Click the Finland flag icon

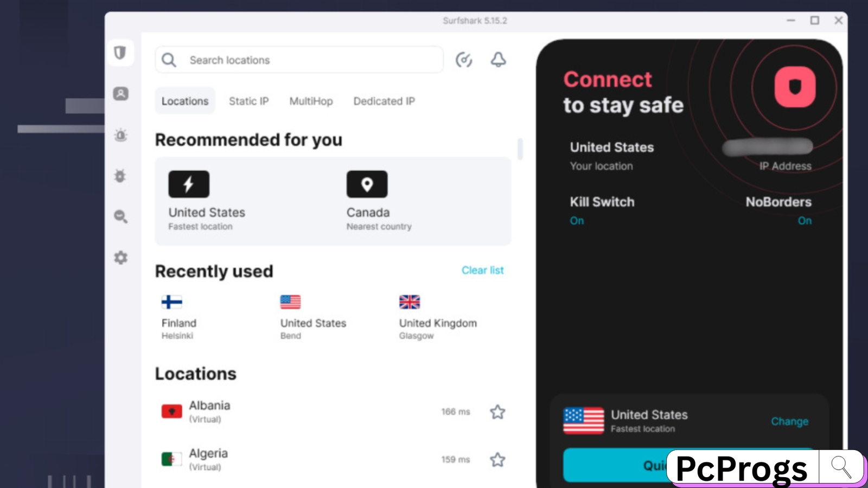point(172,302)
